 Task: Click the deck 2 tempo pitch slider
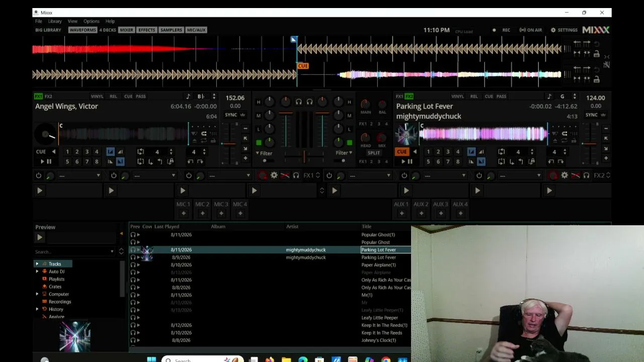click(590, 144)
